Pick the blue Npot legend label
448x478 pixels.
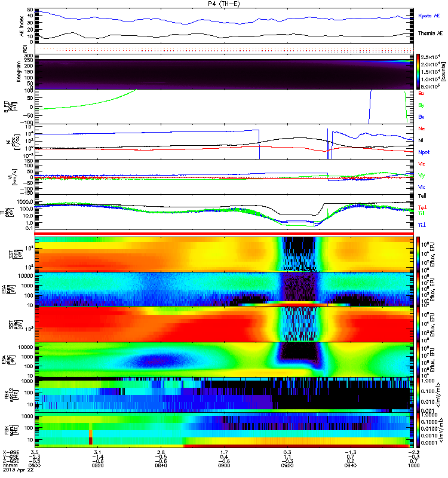click(424, 152)
